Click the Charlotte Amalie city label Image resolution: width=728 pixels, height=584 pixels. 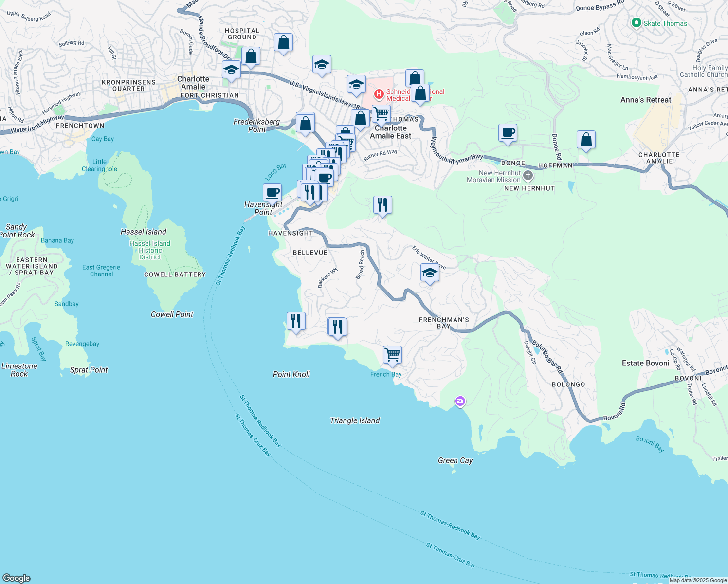tap(193, 83)
